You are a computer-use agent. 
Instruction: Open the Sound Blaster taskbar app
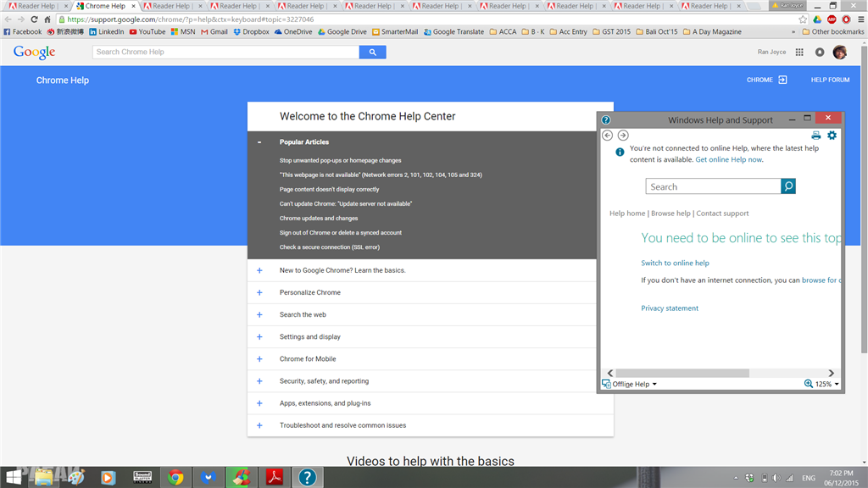point(142,477)
